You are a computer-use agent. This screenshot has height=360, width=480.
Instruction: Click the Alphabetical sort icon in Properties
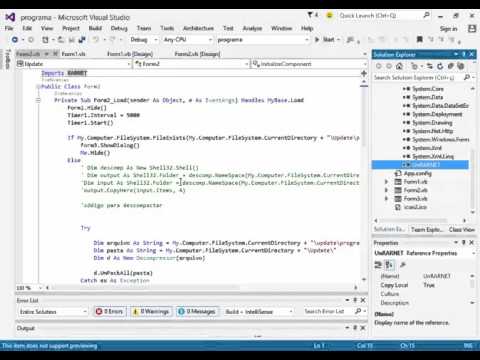click(x=389, y=265)
